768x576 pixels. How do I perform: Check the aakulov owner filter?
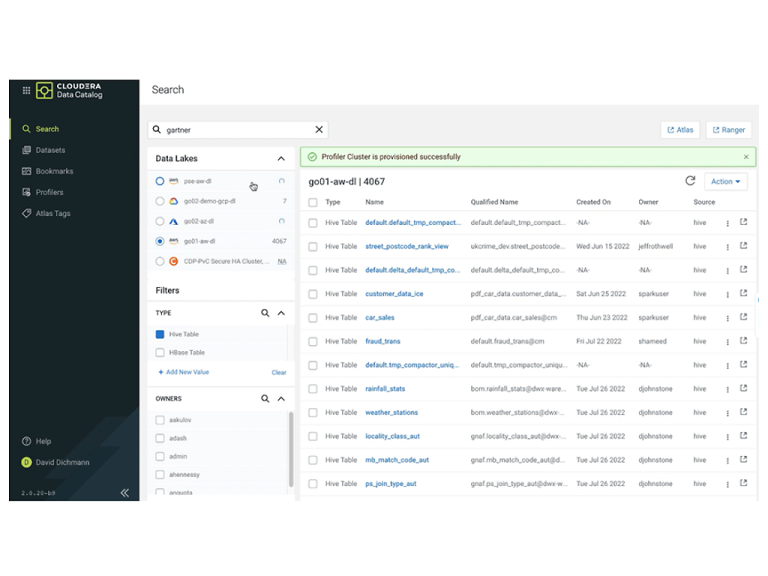click(160, 420)
